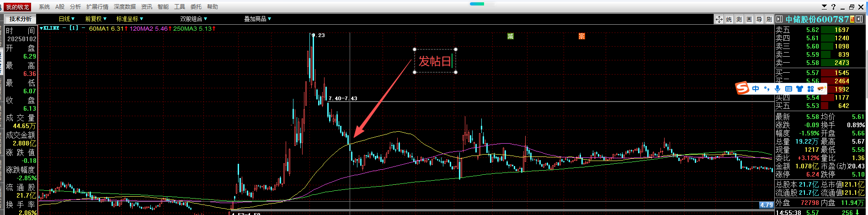Click the 买四 5.54 order row

pos(812,97)
